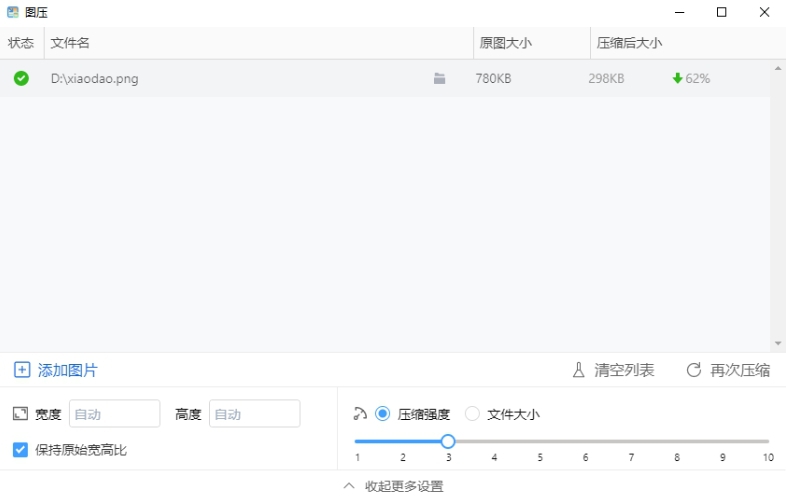Click the 原图大小 column header

point(532,43)
